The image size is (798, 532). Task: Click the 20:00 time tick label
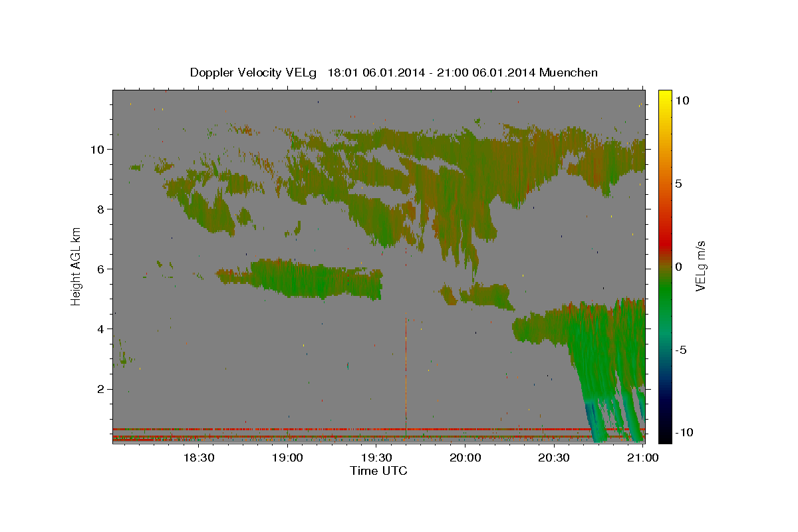465,458
